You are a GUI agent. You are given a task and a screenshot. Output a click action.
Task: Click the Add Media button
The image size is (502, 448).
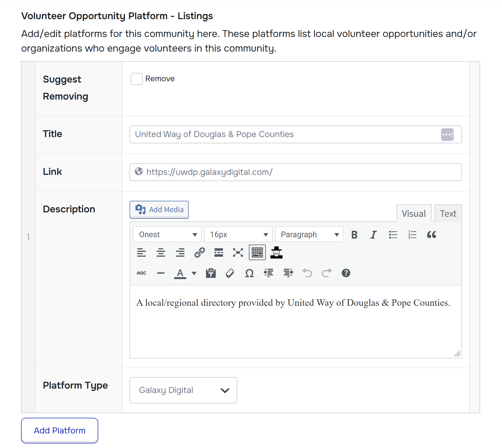(159, 210)
